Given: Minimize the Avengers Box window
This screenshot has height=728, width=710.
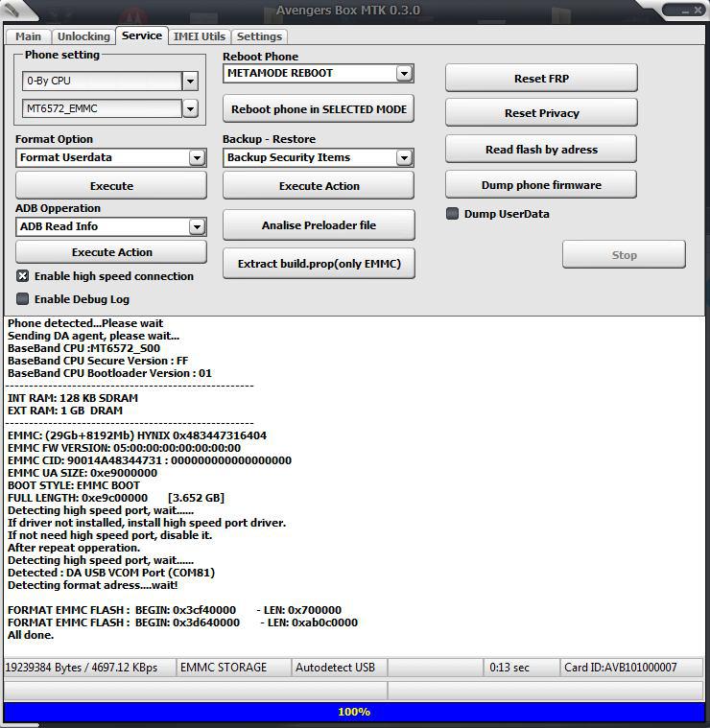Looking at the screenshot, I should tap(685, 11).
